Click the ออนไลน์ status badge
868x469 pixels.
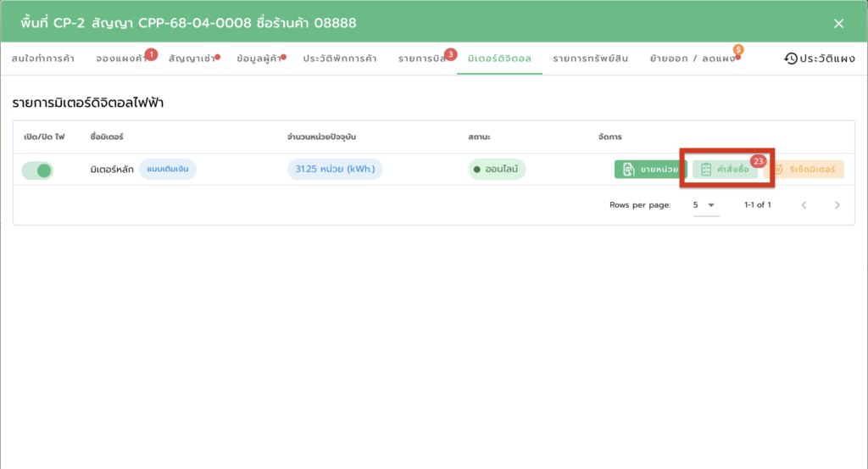(x=497, y=170)
